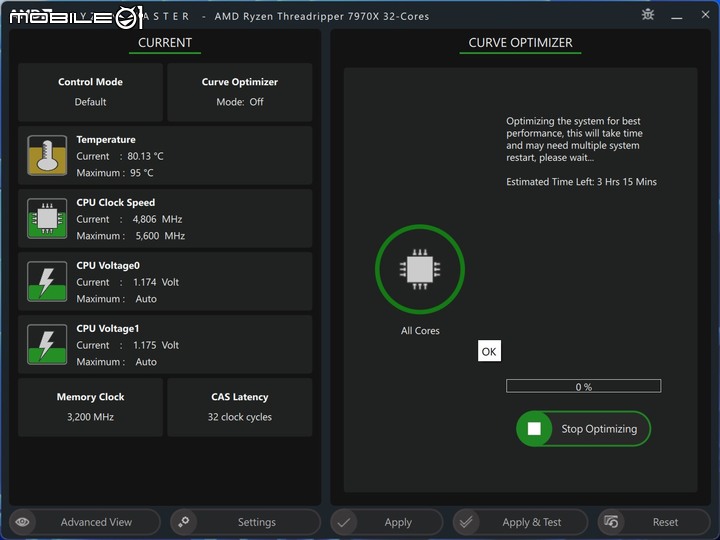Click the reset icon beside Reset
Screen dimensions: 720x540
pyautogui.click(x=611, y=522)
